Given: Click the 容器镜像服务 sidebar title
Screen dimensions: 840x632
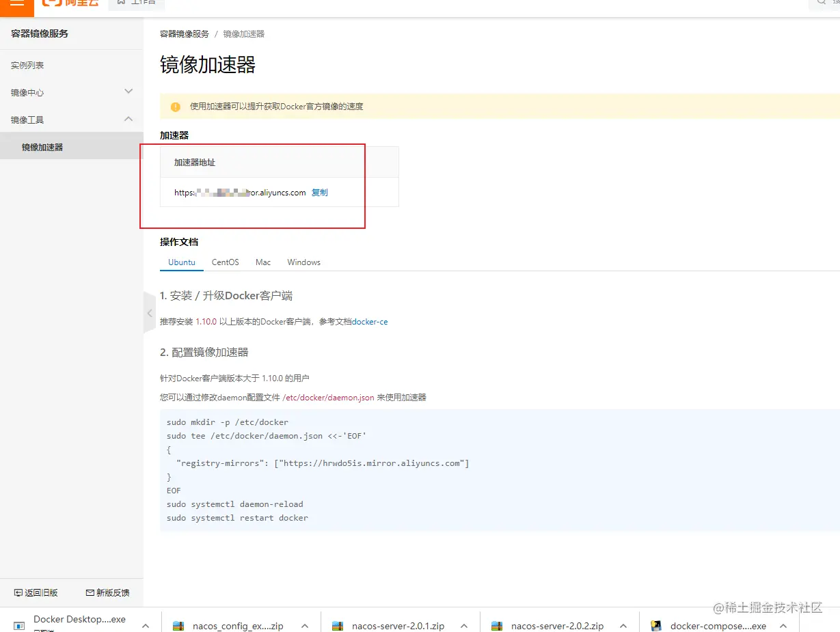Looking at the screenshot, I should (x=40, y=33).
